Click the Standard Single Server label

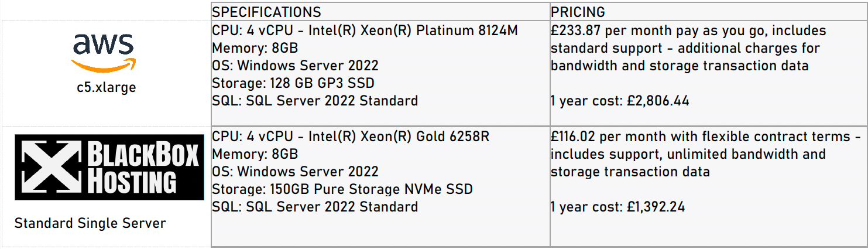(x=90, y=223)
